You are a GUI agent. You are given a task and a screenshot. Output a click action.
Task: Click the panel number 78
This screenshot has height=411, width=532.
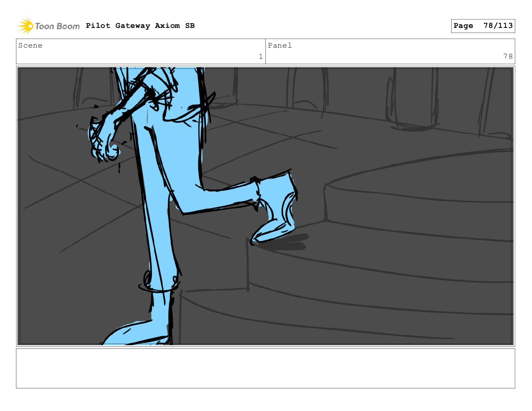508,56
